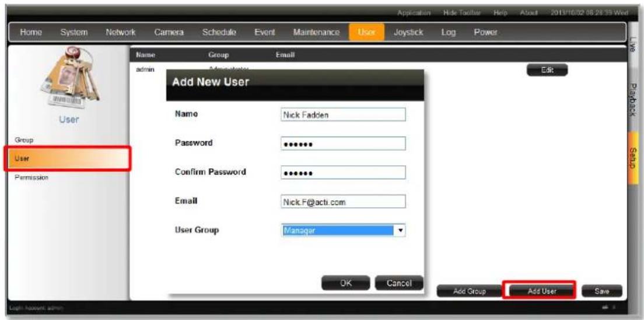
Task: Switch to Playback side tab
Action: tap(633, 99)
